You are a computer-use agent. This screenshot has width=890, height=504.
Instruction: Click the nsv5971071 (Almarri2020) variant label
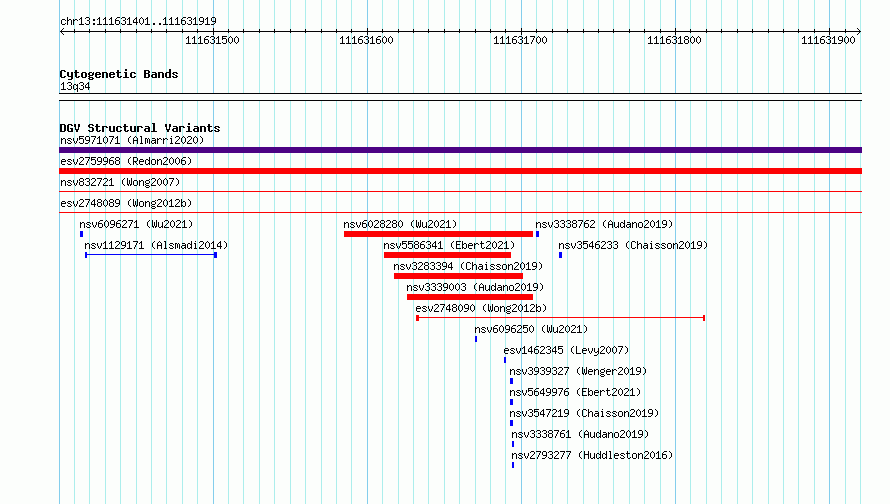[x=132, y=140]
